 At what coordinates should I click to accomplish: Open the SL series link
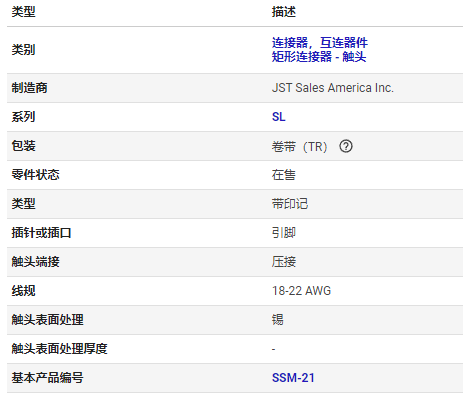(279, 117)
